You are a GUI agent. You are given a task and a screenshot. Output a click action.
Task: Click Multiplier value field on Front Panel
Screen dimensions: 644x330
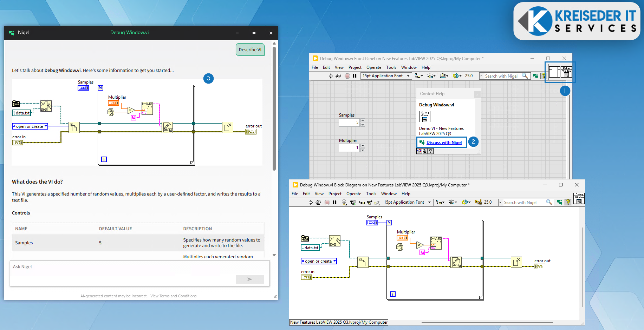(x=349, y=148)
